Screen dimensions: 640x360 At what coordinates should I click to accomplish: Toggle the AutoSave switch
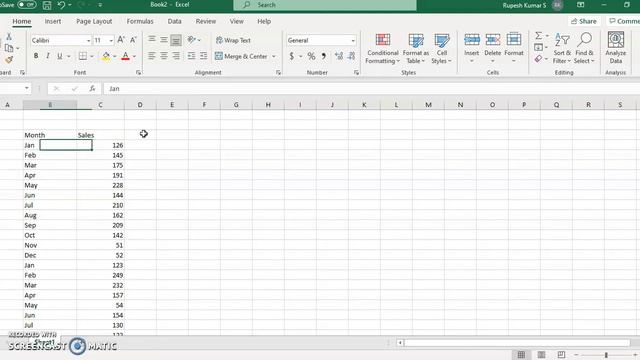click(26, 5)
